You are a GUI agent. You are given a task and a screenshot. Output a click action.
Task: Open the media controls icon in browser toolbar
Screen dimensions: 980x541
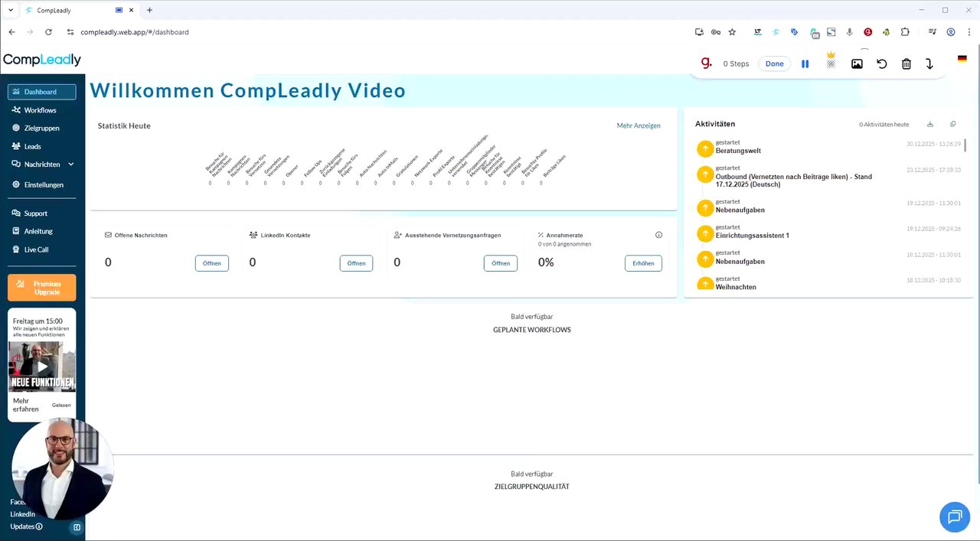click(x=933, y=32)
